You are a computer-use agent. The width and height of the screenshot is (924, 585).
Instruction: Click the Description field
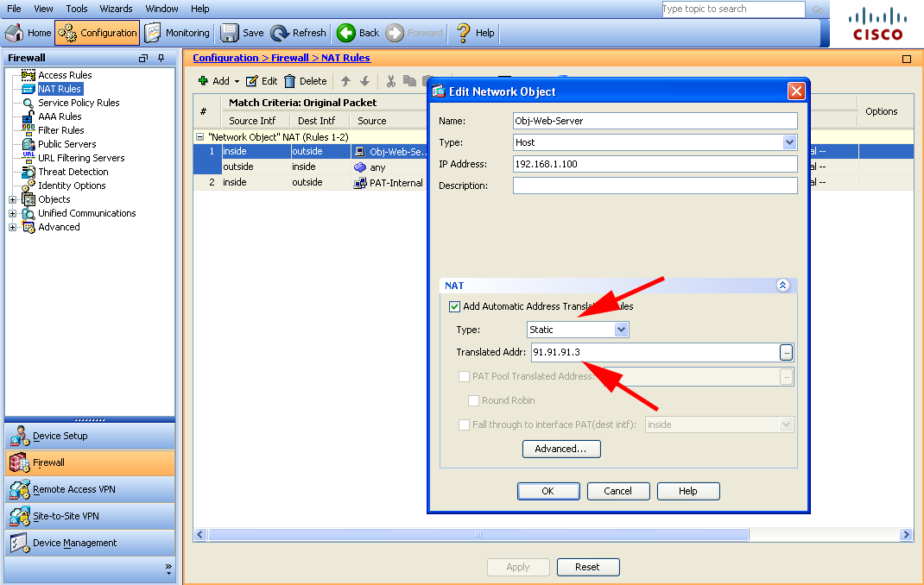[655, 186]
